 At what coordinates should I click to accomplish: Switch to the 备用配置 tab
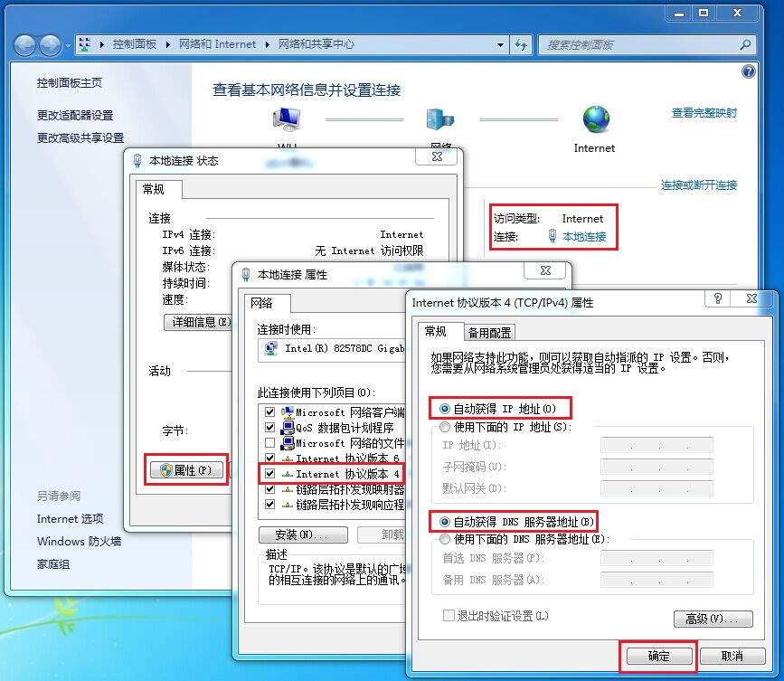point(489,332)
